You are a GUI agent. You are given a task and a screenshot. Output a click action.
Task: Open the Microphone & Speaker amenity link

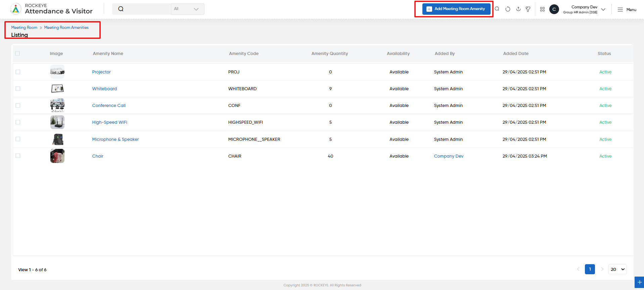pos(115,139)
